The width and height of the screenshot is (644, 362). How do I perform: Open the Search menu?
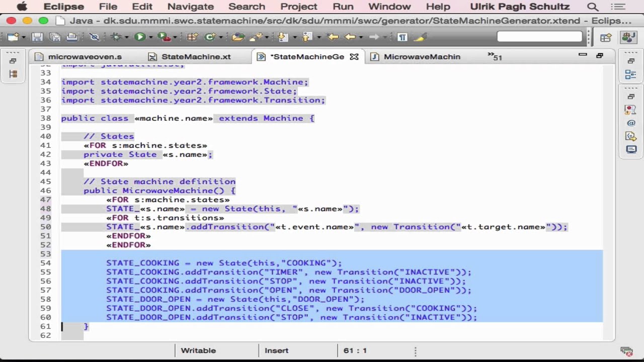[x=247, y=7]
